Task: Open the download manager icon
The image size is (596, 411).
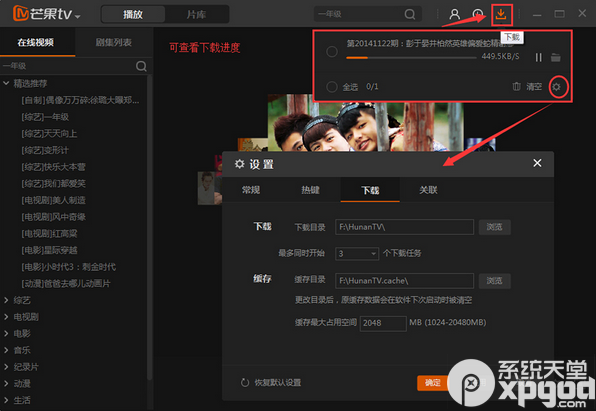Action: point(501,14)
